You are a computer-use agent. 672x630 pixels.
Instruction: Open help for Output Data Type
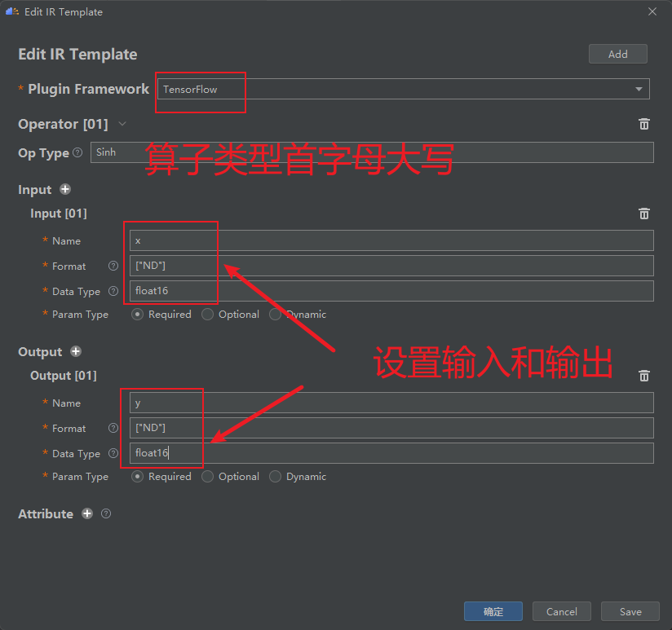pos(113,453)
